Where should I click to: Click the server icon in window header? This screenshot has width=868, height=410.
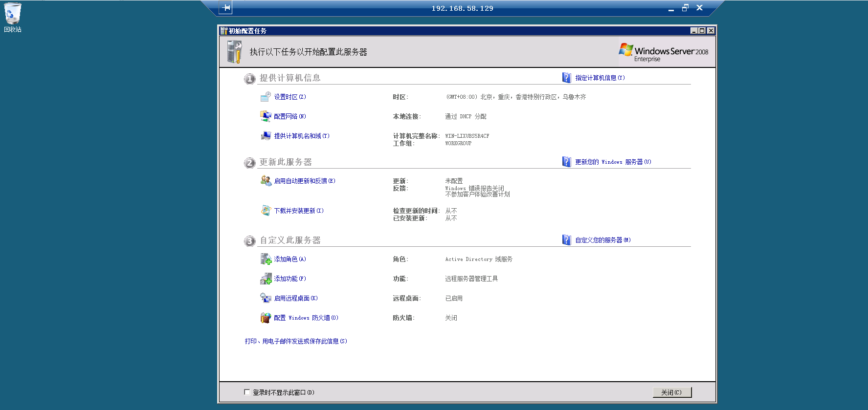point(234,52)
